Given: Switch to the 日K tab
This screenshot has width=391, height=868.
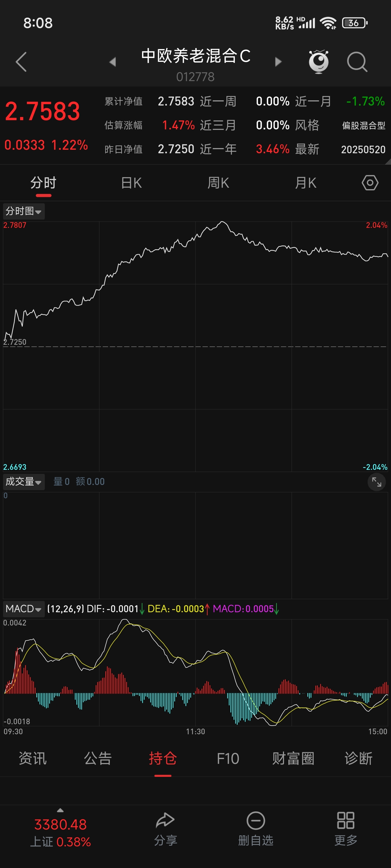Looking at the screenshot, I should pos(131,183).
